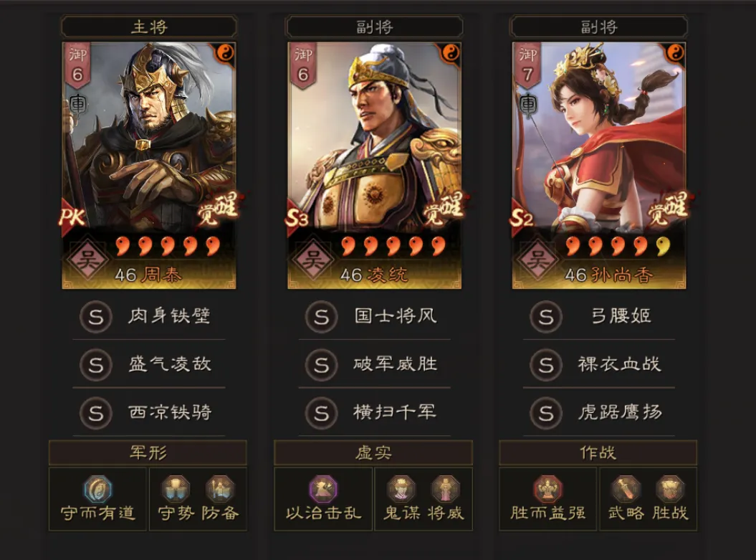Viewport: 756px width, 560px height.
Task: Click the 守而有道 formation icon
Action: pyautogui.click(x=98, y=490)
